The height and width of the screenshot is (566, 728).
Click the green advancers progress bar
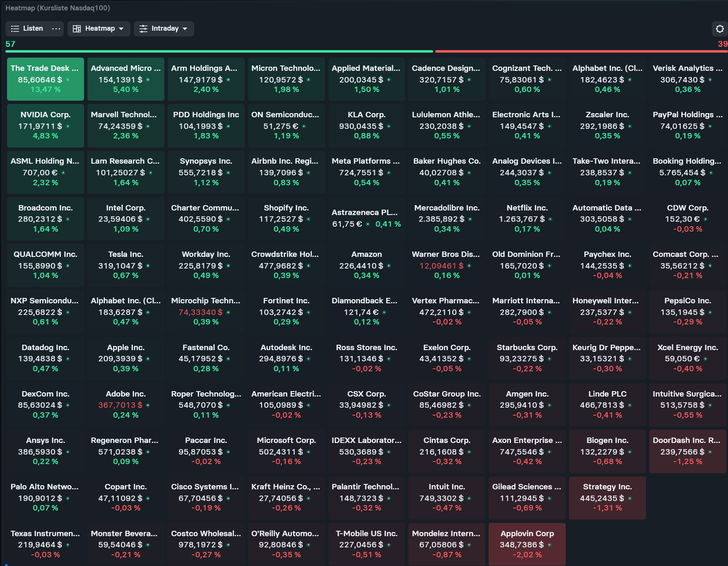[219, 51]
